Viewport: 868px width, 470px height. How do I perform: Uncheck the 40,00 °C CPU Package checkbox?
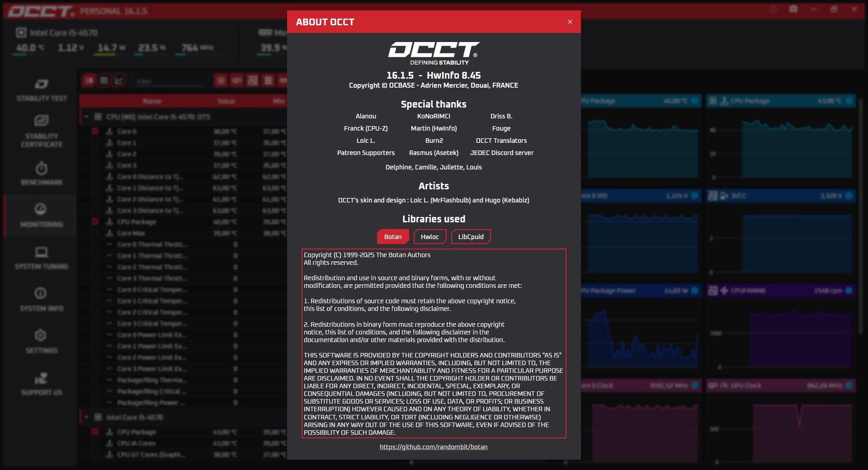95,222
